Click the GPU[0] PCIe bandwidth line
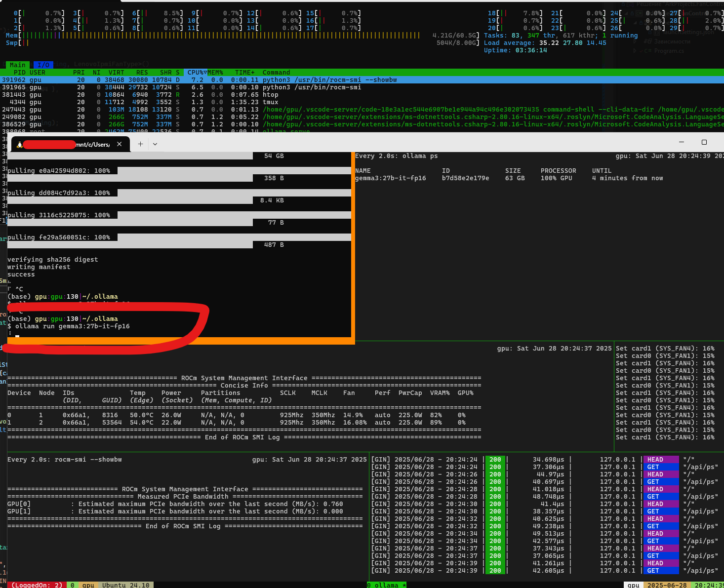This screenshot has width=724, height=588. click(x=175, y=504)
